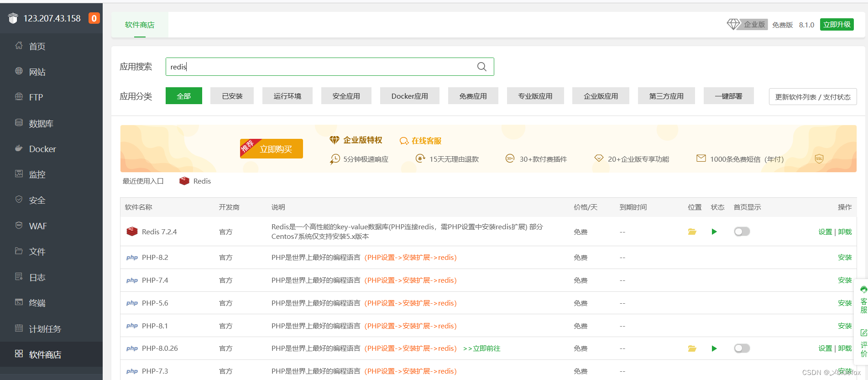The height and width of the screenshot is (380, 868).
Task: Click the enterprise diamond icon in header
Action: [733, 24]
